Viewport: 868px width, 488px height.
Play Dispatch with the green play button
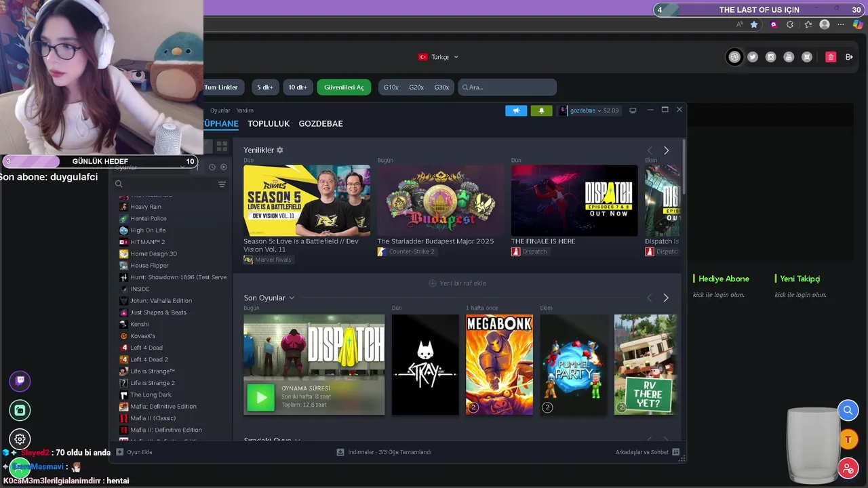tap(261, 398)
